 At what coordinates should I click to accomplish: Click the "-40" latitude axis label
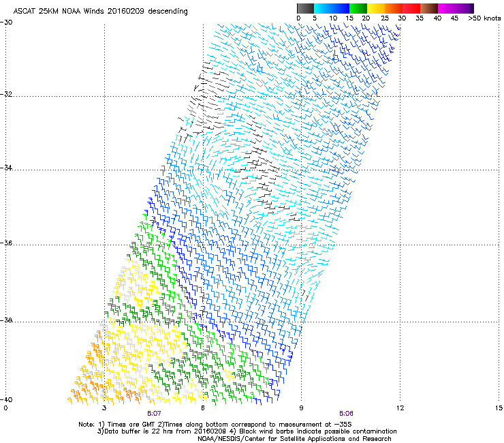click(6, 399)
